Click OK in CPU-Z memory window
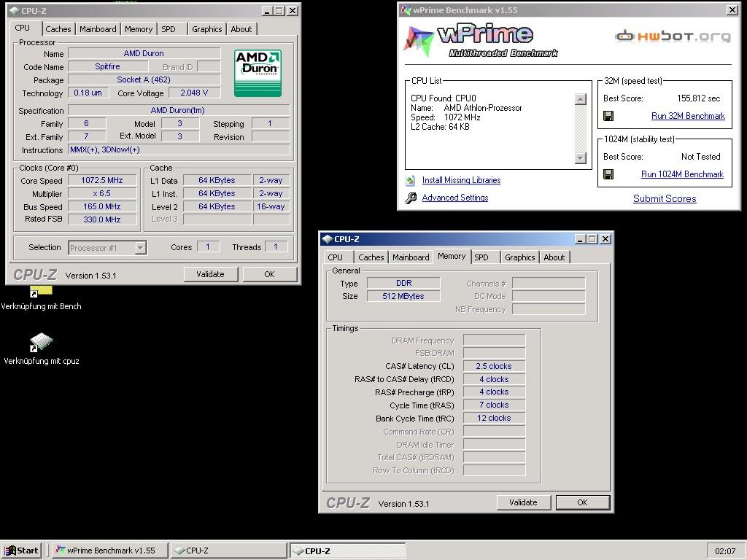 [x=583, y=502]
